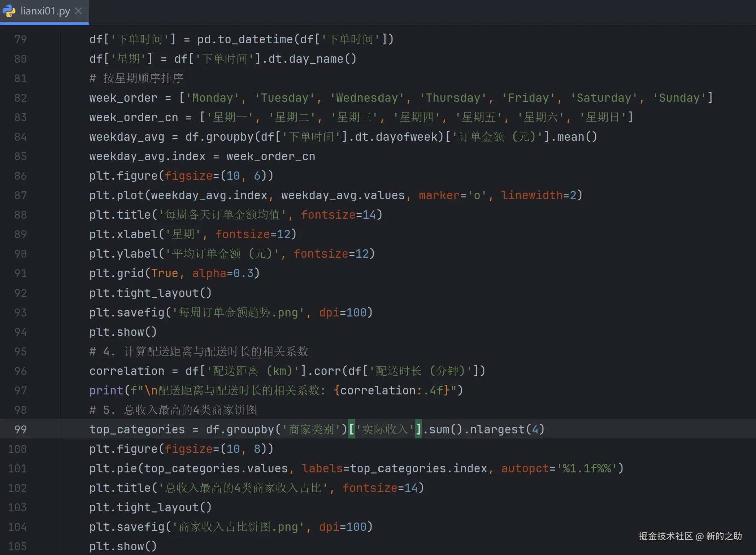Image resolution: width=756 pixels, height=555 pixels.
Task: Click the '商家收入占比饼图.png' filename string
Action: pos(238,527)
